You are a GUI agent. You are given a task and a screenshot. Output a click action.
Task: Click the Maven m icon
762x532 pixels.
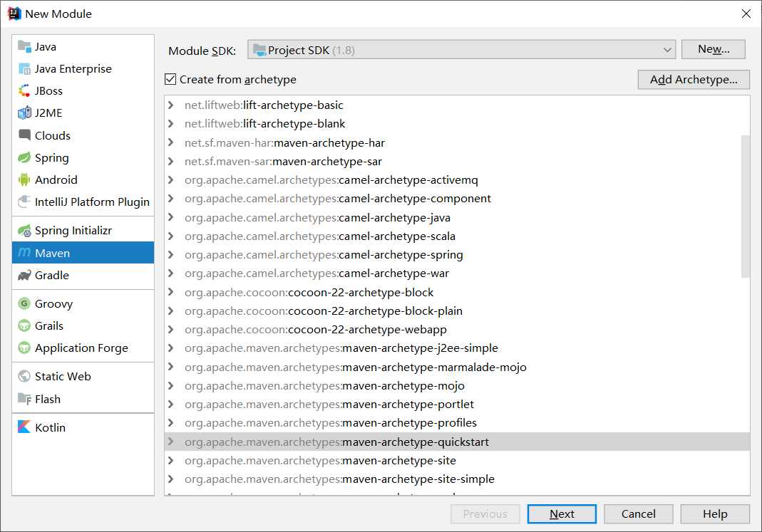pos(24,252)
